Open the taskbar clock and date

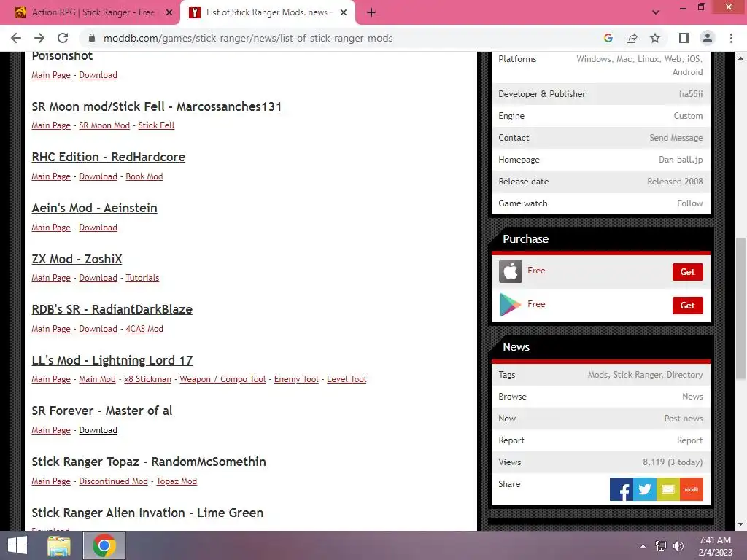[715, 546]
